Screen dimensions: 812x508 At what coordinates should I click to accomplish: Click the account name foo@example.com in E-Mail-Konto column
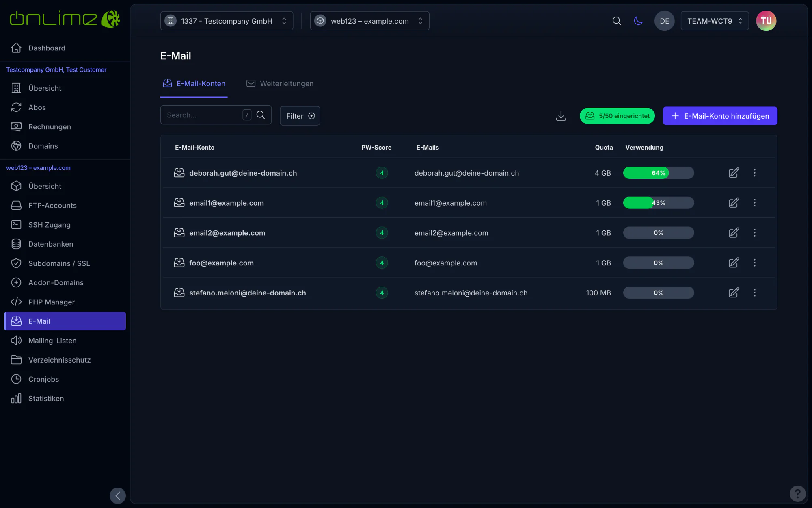click(x=221, y=263)
